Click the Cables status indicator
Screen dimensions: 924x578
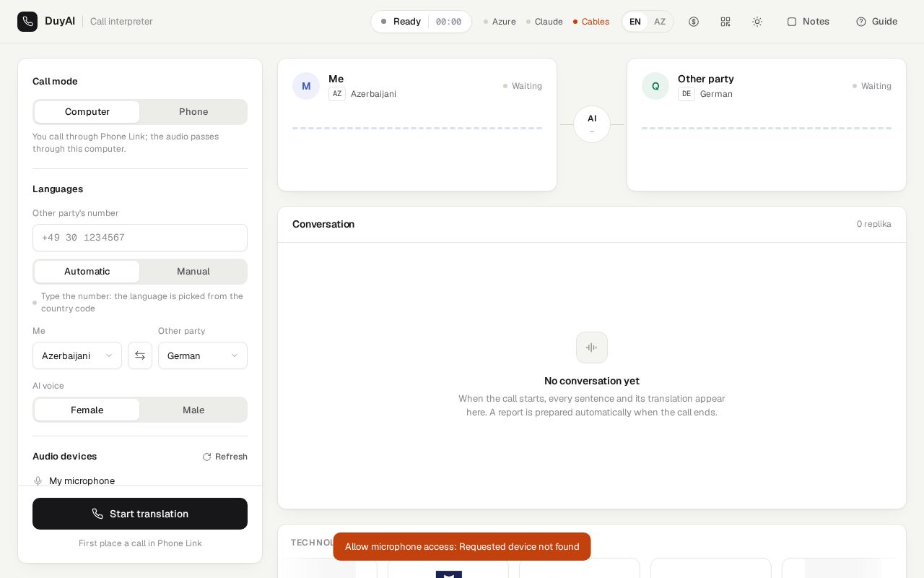click(590, 22)
